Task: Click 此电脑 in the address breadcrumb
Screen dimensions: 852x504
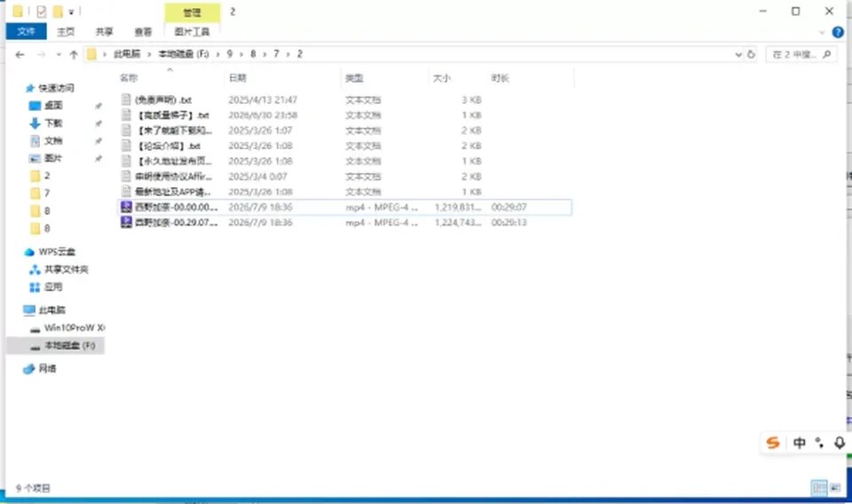Action: click(x=127, y=54)
